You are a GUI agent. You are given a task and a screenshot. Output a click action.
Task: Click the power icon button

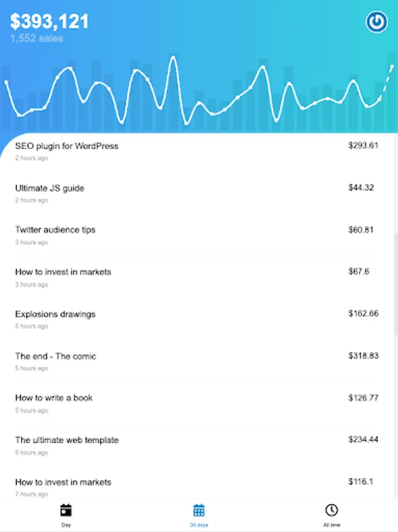click(x=377, y=22)
